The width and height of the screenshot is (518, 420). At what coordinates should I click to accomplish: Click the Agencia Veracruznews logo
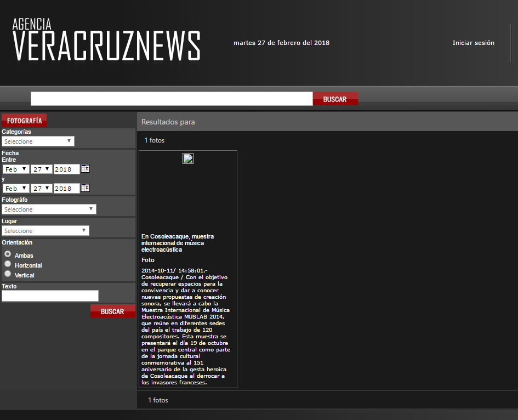point(106,41)
